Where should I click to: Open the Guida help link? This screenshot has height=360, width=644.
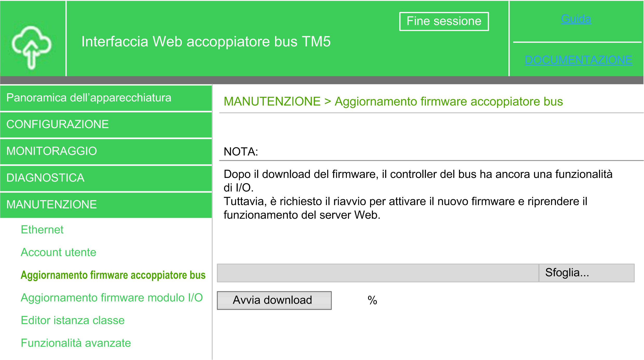[x=576, y=19]
